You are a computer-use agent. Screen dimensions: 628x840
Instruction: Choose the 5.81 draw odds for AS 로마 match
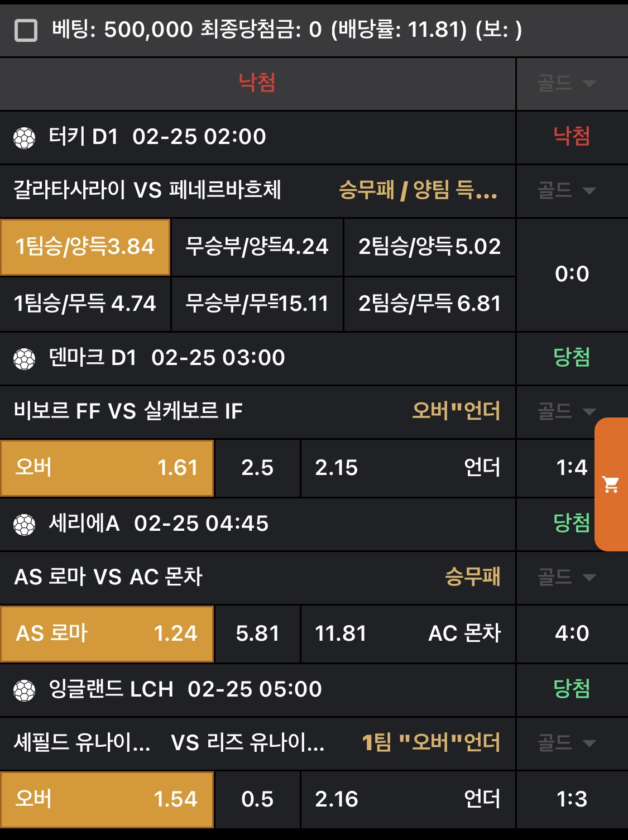coord(257,633)
